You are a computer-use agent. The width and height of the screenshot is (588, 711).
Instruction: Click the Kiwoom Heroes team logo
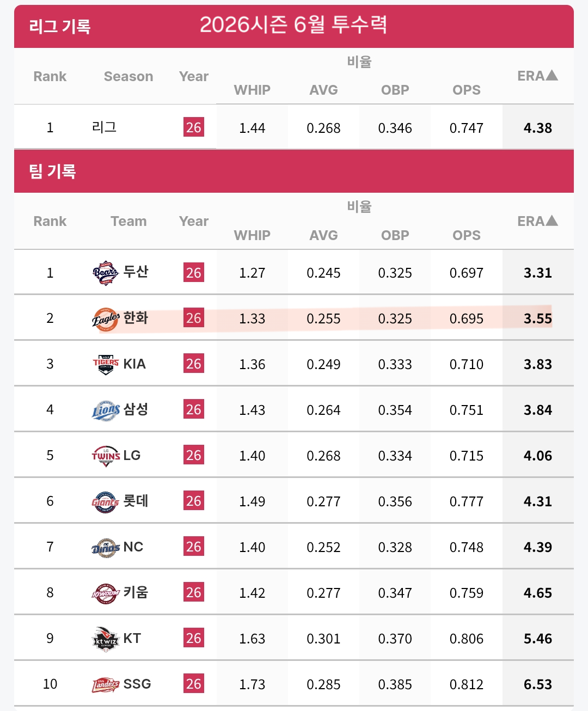point(106,593)
